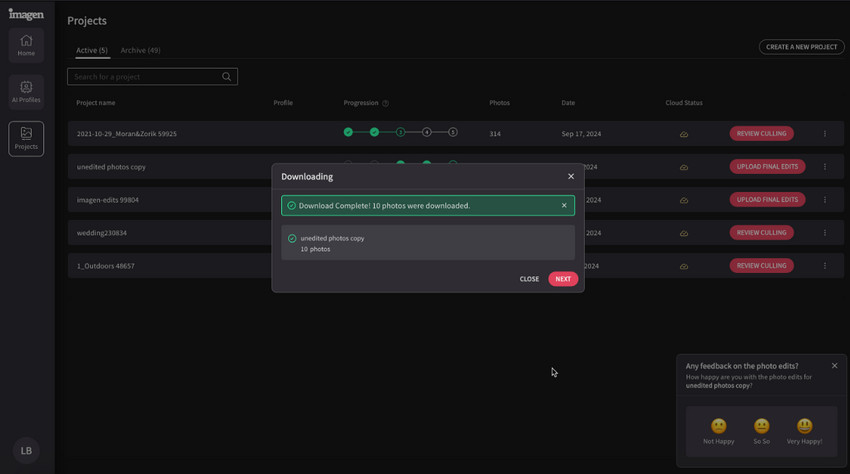Viewport: 850px width, 474px height.
Task: Click the Progression help info icon
Action: tap(386, 103)
